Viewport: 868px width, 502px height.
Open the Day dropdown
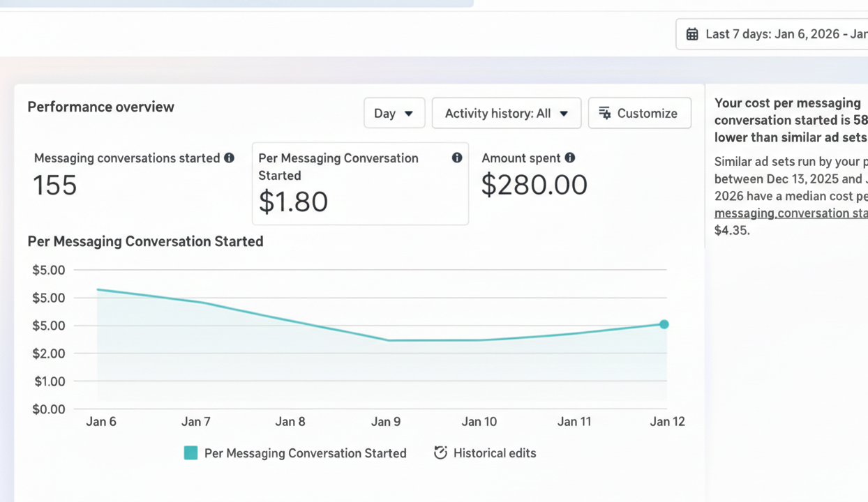tap(394, 113)
